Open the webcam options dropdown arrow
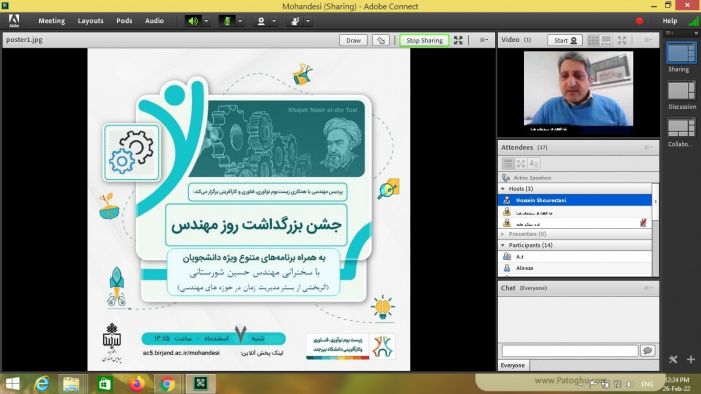Image resolution: width=701 pixels, height=394 pixels. pos(274,21)
